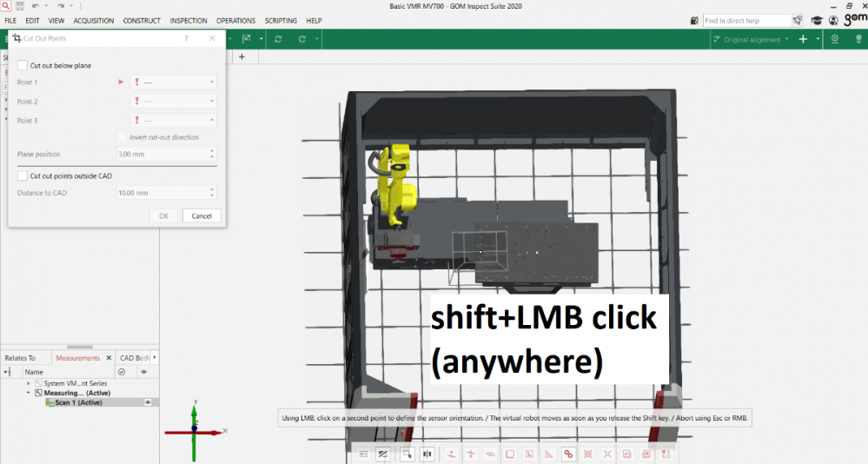Click OK in Cut Out Points dialog

pyautogui.click(x=164, y=216)
